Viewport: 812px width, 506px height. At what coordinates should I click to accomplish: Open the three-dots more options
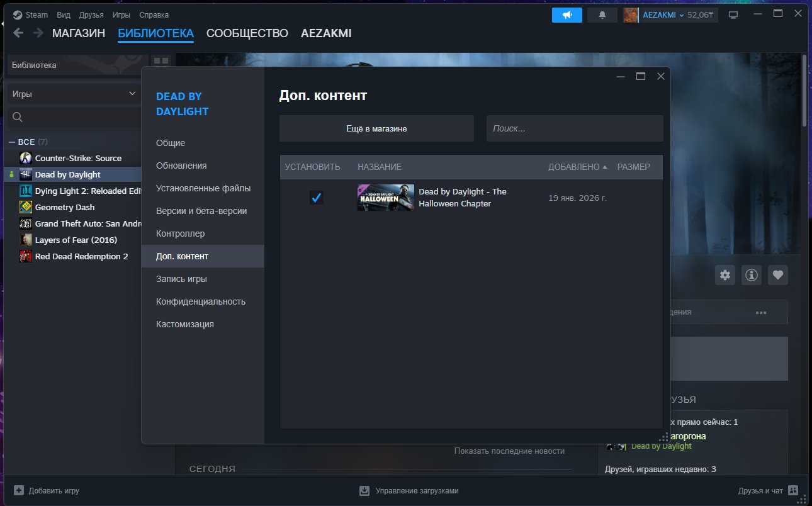(761, 312)
